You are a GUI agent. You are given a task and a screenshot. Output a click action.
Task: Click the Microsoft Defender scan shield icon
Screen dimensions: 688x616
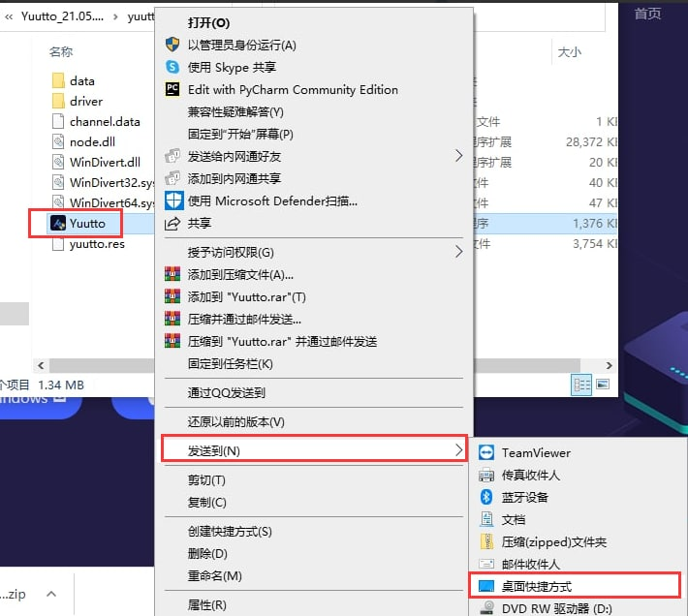[173, 200]
